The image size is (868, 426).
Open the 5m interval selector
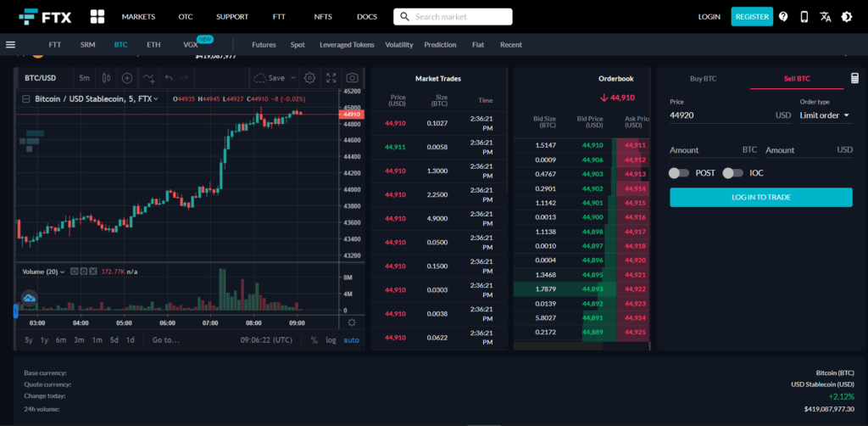(x=84, y=78)
